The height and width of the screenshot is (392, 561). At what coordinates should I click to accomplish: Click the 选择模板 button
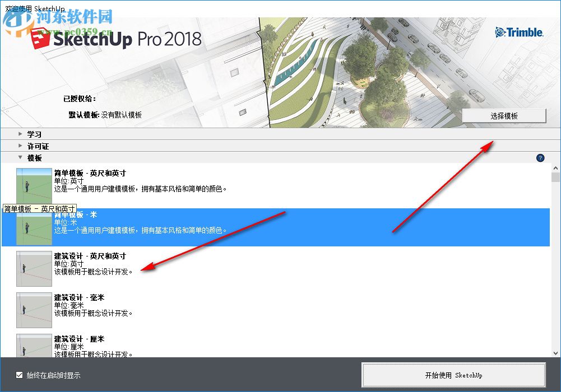click(503, 115)
